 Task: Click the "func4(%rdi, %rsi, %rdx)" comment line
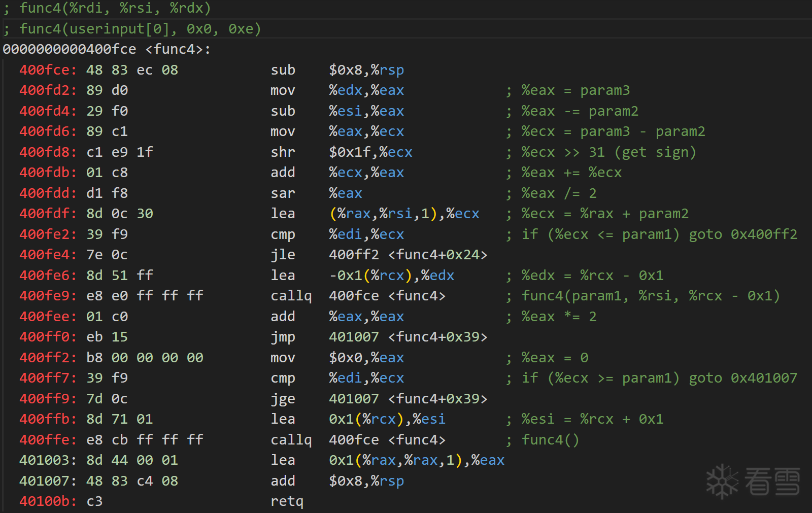click(115, 8)
